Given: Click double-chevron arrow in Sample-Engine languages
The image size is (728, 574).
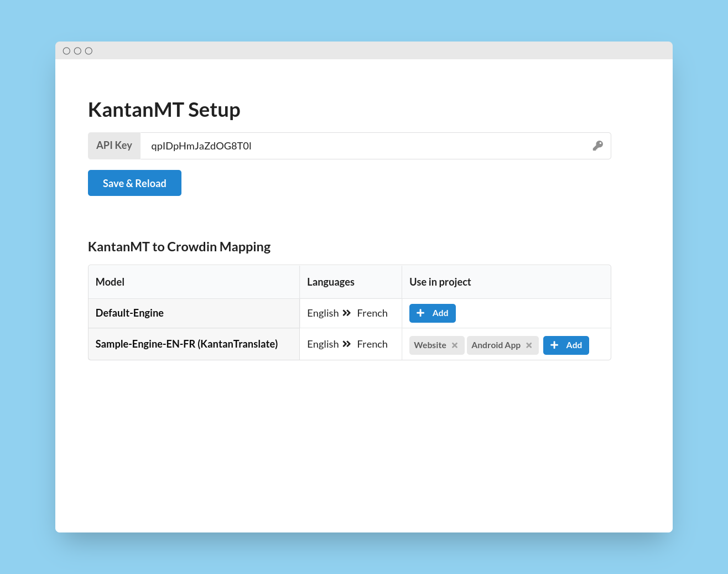Looking at the screenshot, I should (347, 344).
